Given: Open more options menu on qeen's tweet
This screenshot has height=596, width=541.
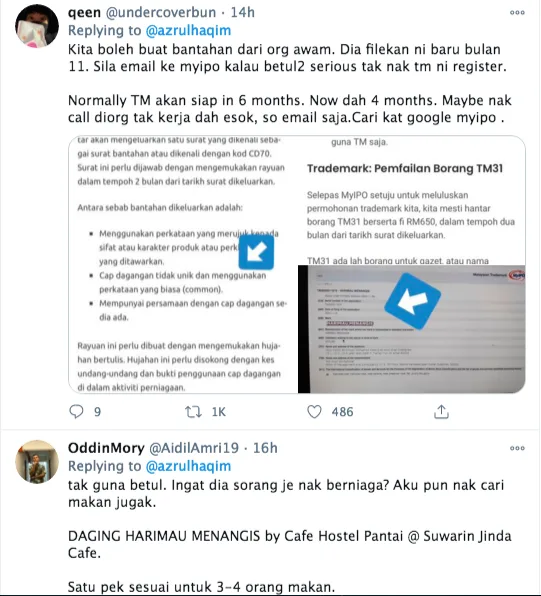Looking at the screenshot, I should coord(517,13).
